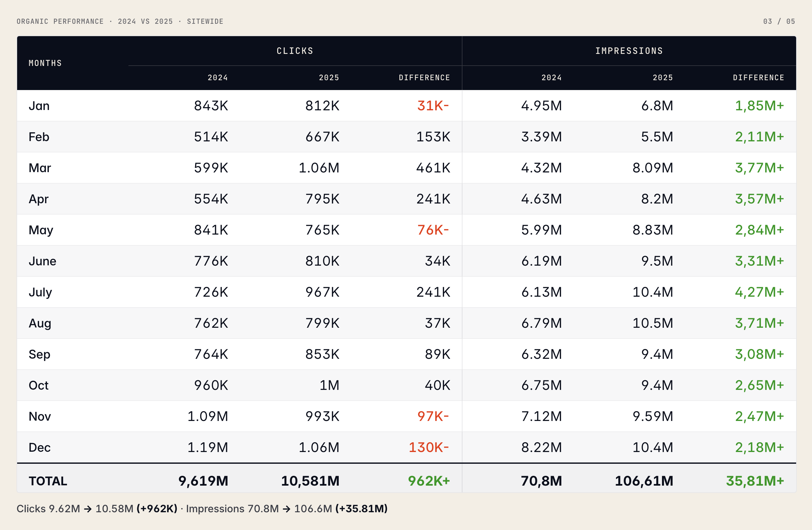Image resolution: width=812 pixels, height=530 pixels.
Task: Click Mar impressions difference 3,77M+
Action: click(x=759, y=168)
